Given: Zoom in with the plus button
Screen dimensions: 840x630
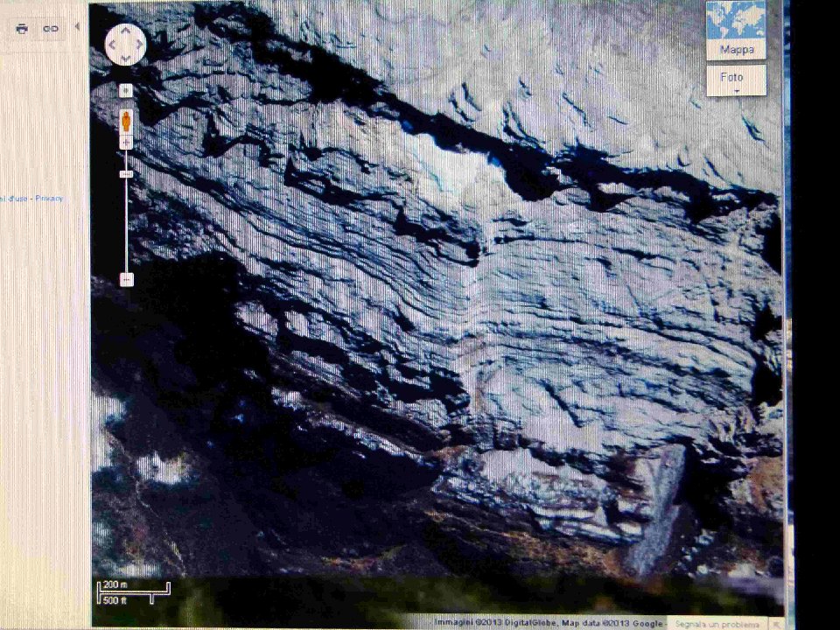Looking at the screenshot, I should [x=126, y=143].
